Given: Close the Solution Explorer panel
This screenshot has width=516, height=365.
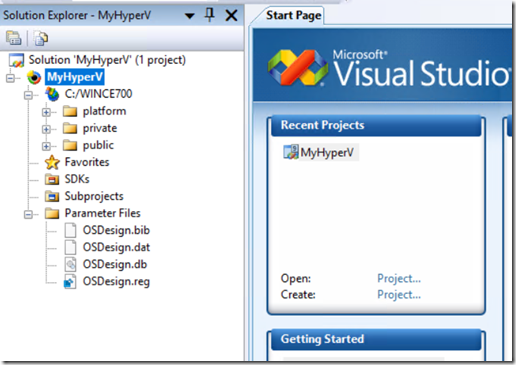Looking at the screenshot, I should 231,15.
